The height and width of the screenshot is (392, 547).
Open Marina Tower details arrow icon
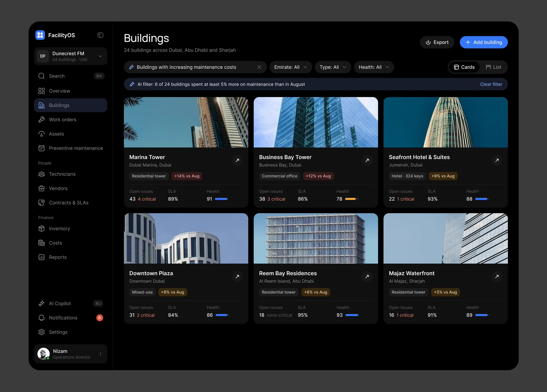click(x=237, y=160)
